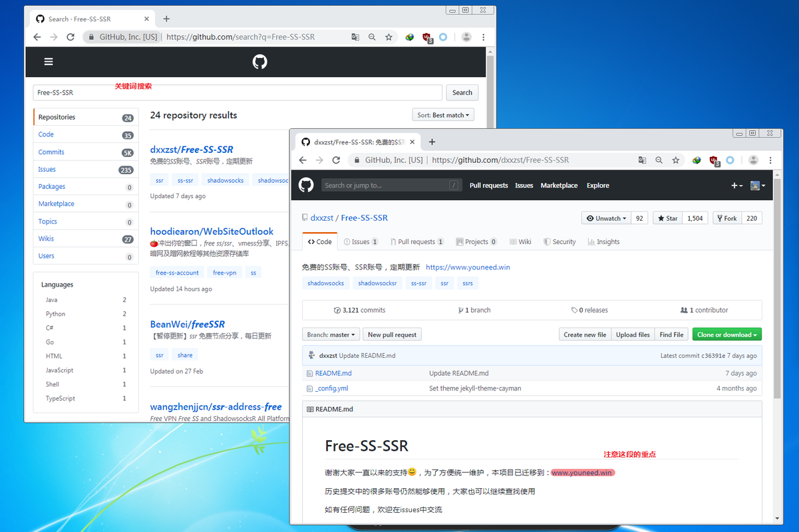Open Unwatch dropdown button

pyautogui.click(x=605, y=218)
